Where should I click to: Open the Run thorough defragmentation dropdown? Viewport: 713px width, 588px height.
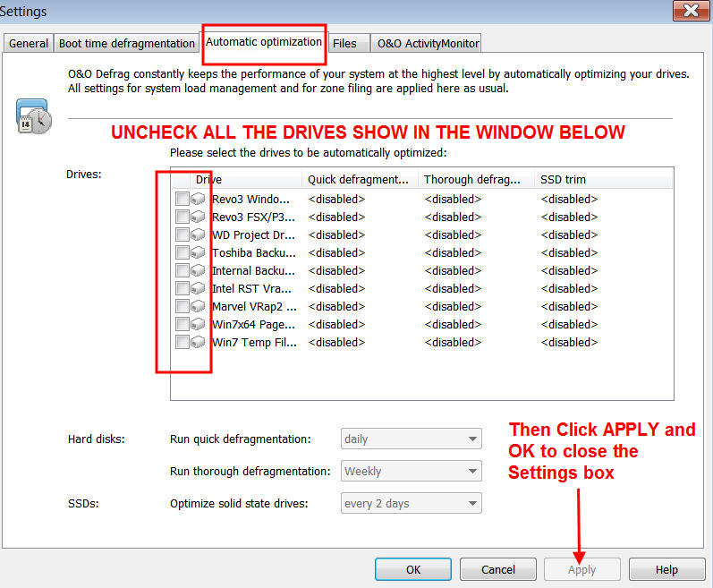pos(411,471)
